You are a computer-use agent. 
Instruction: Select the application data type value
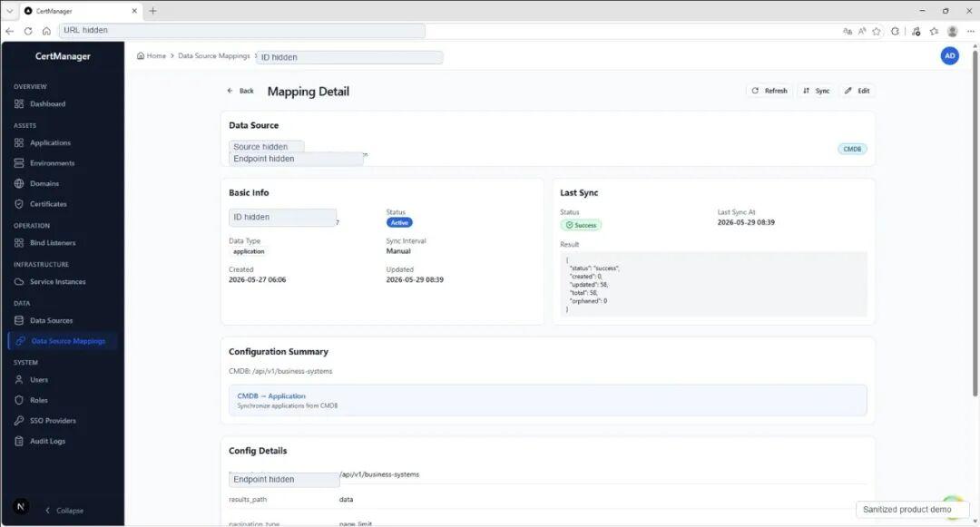tap(248, 251)
